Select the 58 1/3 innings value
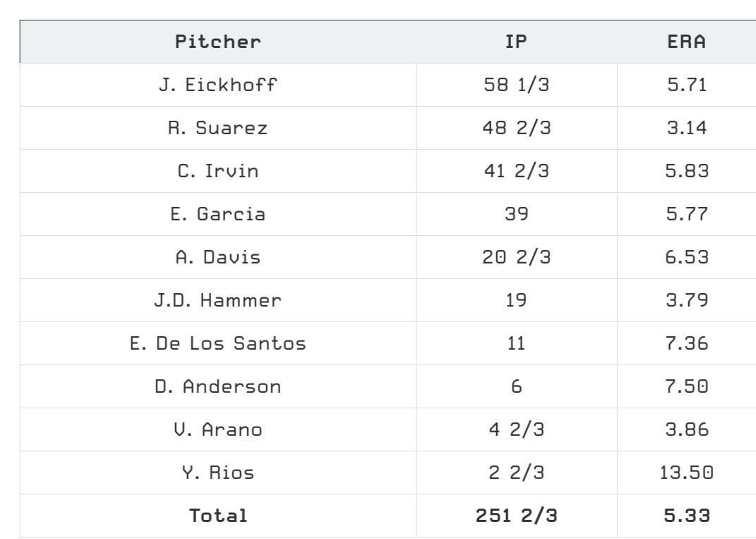 [x=517, y=85]
